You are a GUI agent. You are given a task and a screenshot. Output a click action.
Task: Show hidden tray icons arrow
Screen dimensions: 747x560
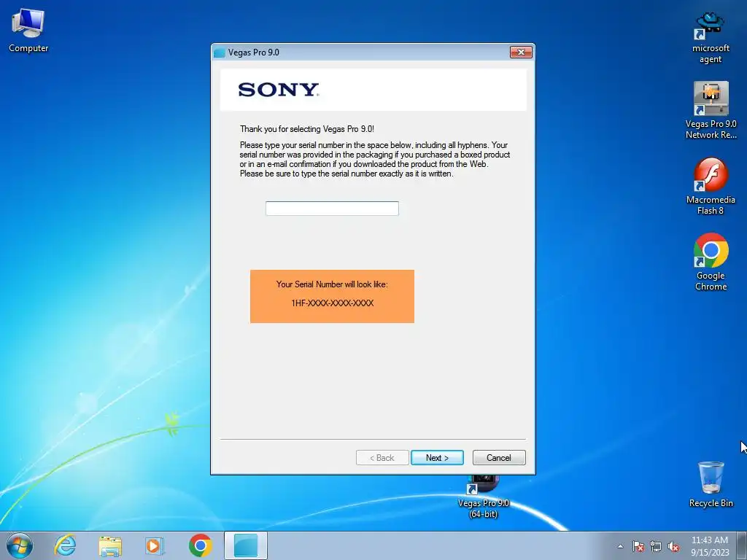(x=620, y=546)
